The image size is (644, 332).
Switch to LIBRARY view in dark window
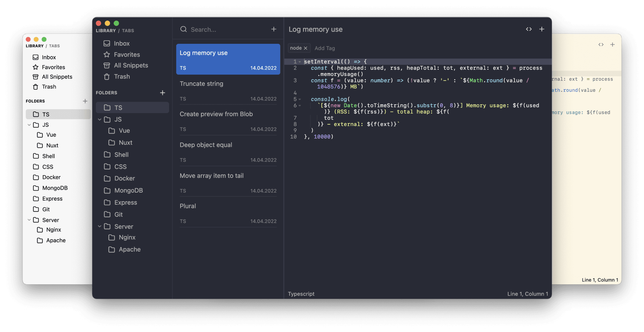[106, 31]
